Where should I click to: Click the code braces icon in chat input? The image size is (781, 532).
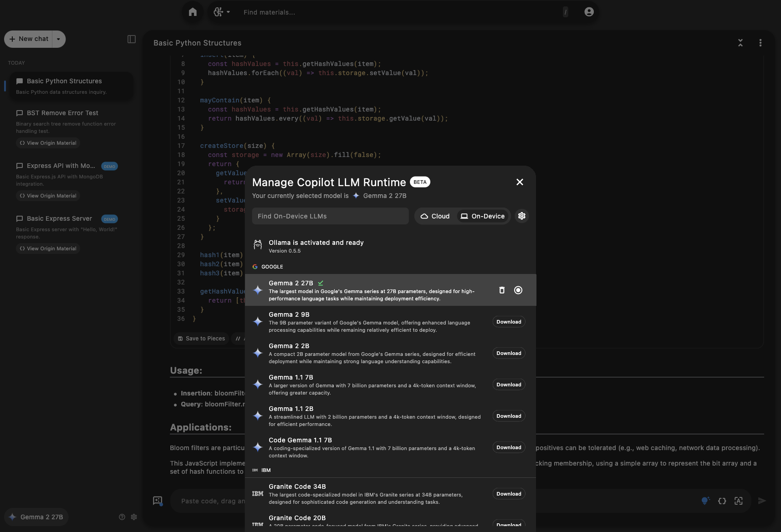click(x=722, y=501)
